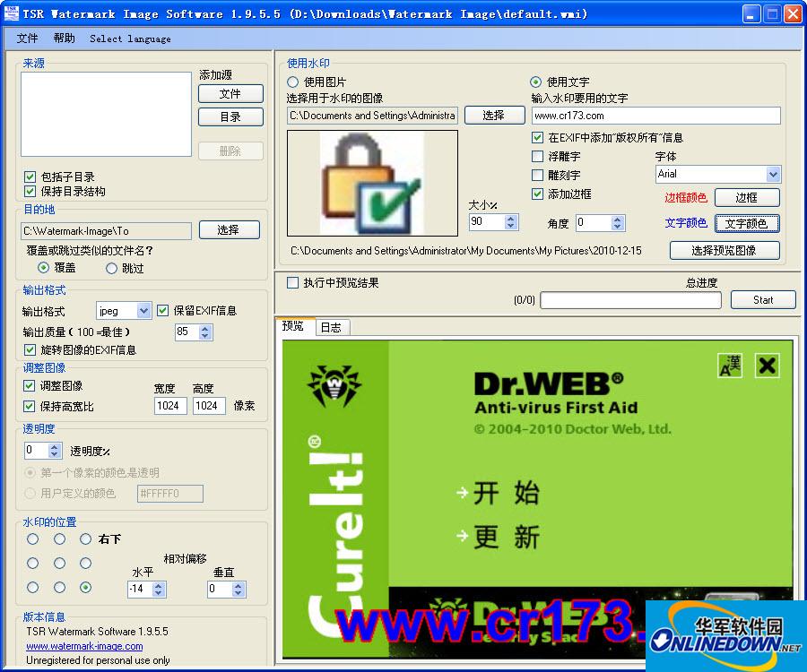Enable the 雕刻字 checkbox
Viewport: 807px width, 672px height.
click(537, 175)
